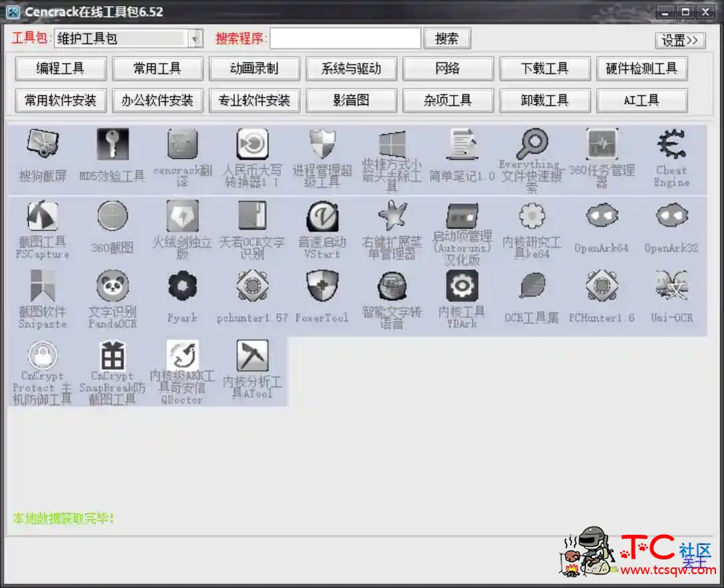Select 硬件检测工具 category button
The image size is (724, 588).
pos(641,69)
